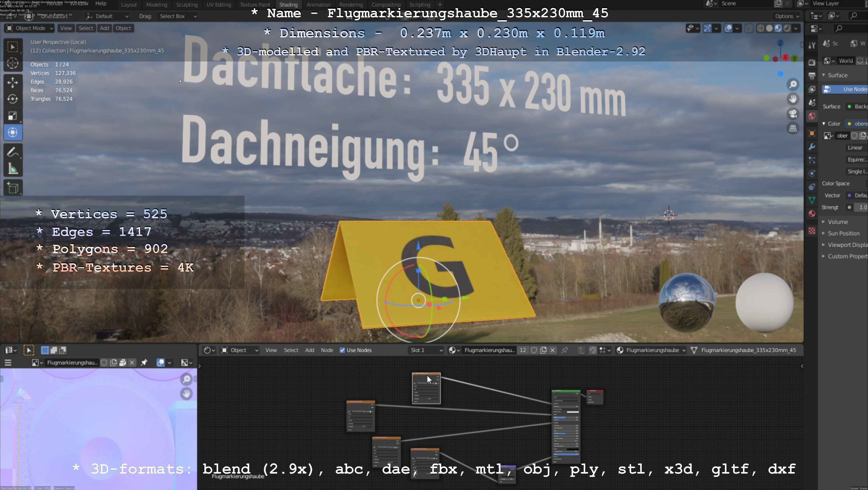Click the red X axis gizmo
Screen dimensions: 868x490
point(785,57)
